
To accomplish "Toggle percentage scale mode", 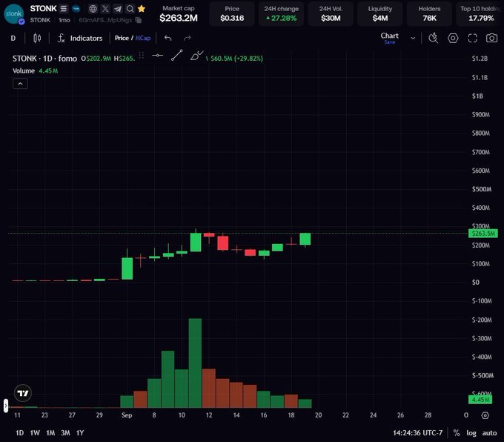I will (x=457, y=433).
